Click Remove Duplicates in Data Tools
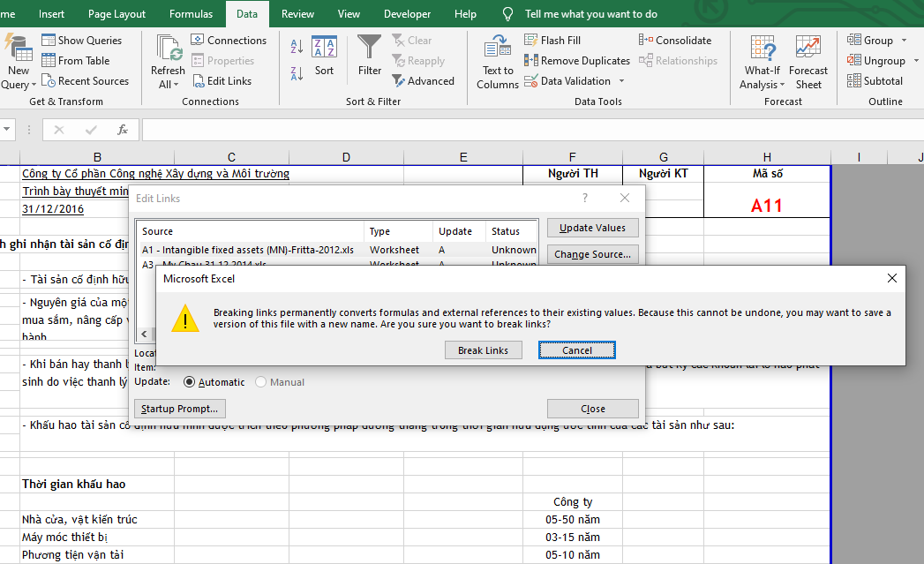The height and width of the screenshot is (564, 924). tap(577, 61)
